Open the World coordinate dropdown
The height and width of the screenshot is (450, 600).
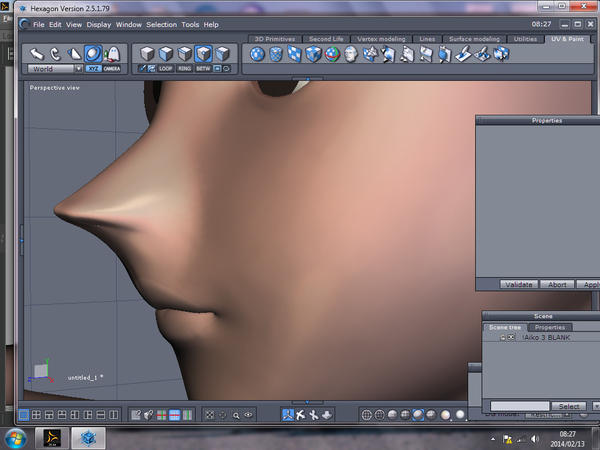[x=77, y=69]
